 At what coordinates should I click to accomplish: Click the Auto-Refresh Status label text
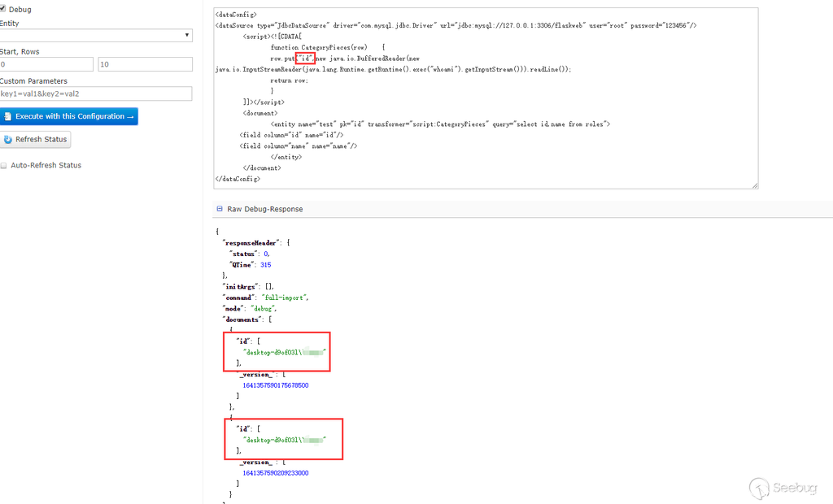[46, 166]
